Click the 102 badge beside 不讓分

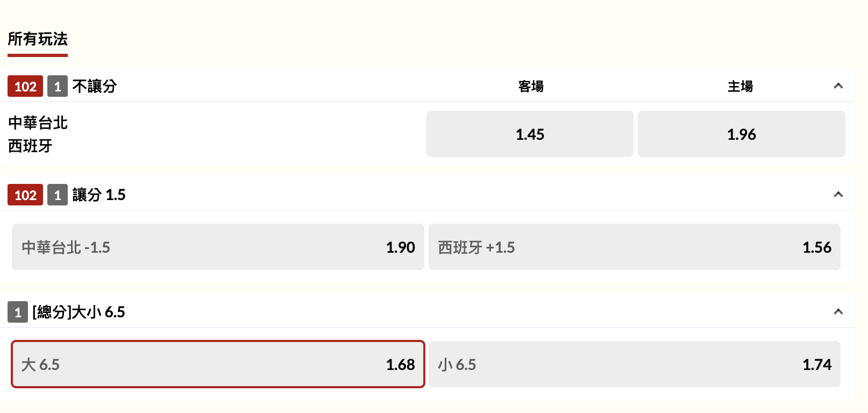click(25, 86)
